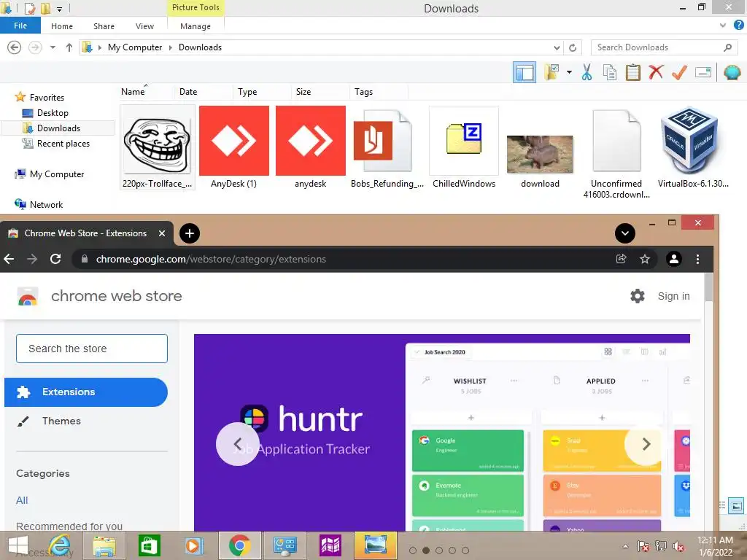Click the Search the store field
This screenshot has width=747, height=560.
[x=91, y=349]
